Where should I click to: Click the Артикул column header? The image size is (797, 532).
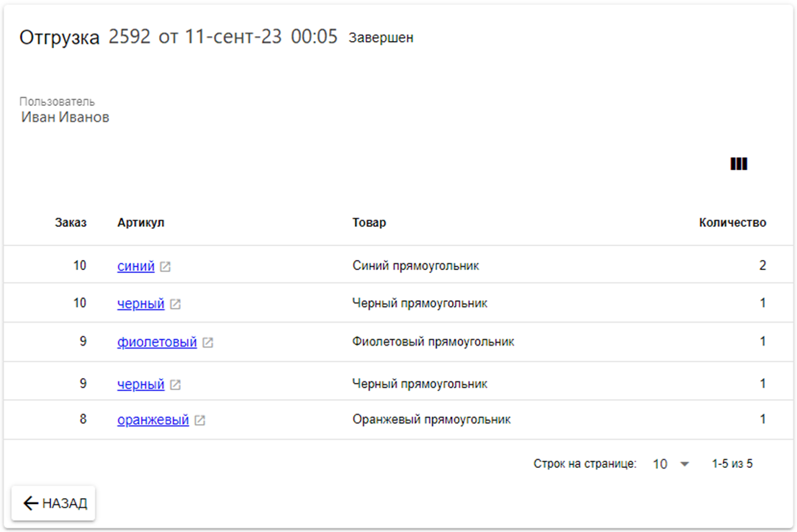click(x=140, y=222)
